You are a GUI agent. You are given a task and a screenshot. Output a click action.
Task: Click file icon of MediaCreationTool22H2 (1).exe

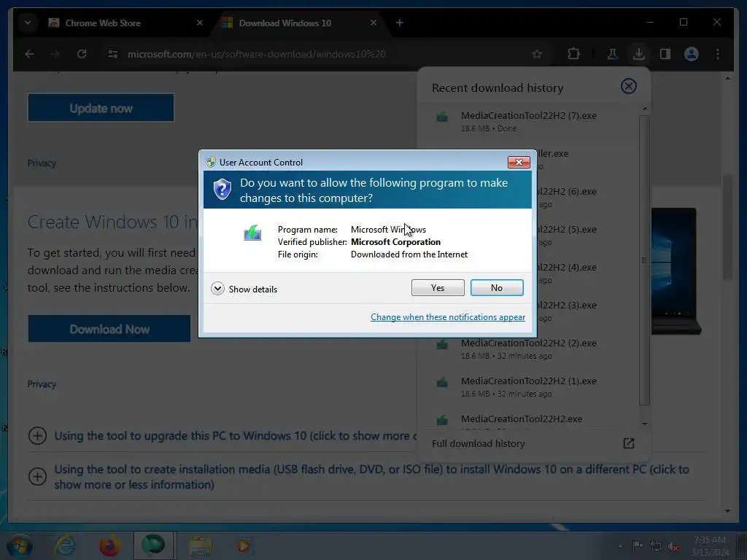click(x=442, y=382)
